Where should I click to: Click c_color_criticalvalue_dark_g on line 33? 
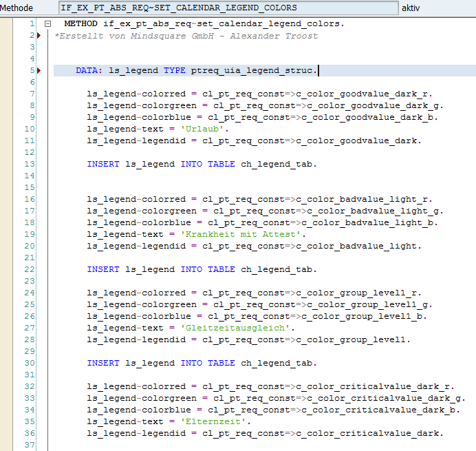[x=384, y=398]
